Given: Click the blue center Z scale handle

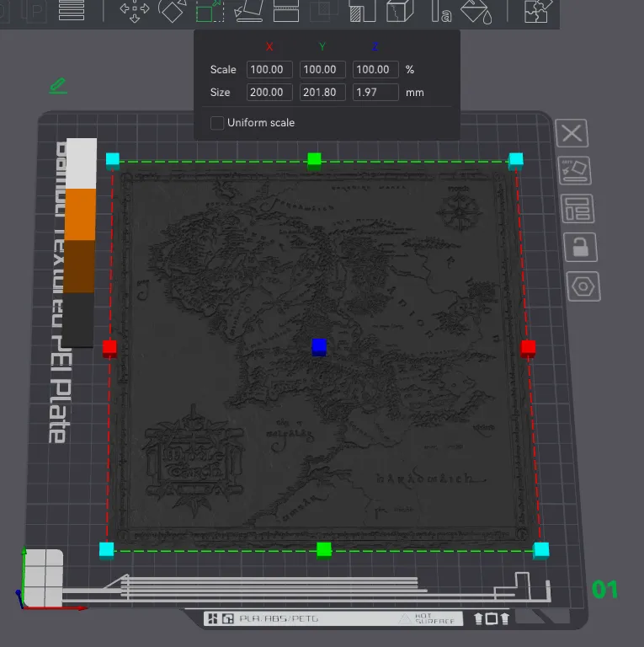Looking at the screenshot, I should coord(319,347).
